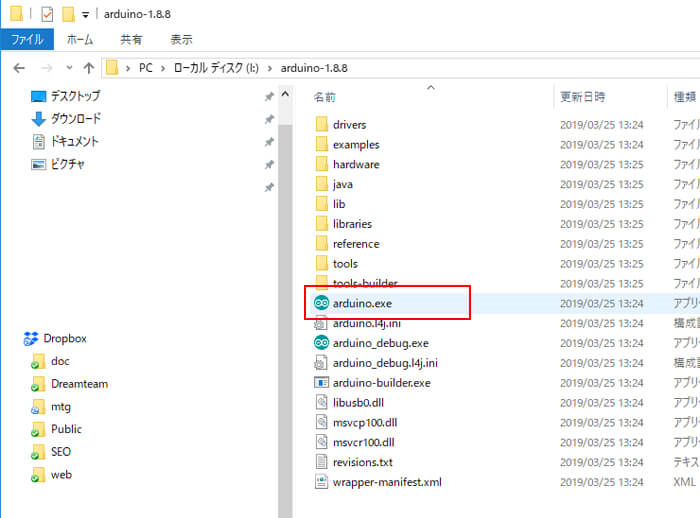Go back with the left arrow button
The width and height of the screenshot is (700, 518).
[19, 68]
